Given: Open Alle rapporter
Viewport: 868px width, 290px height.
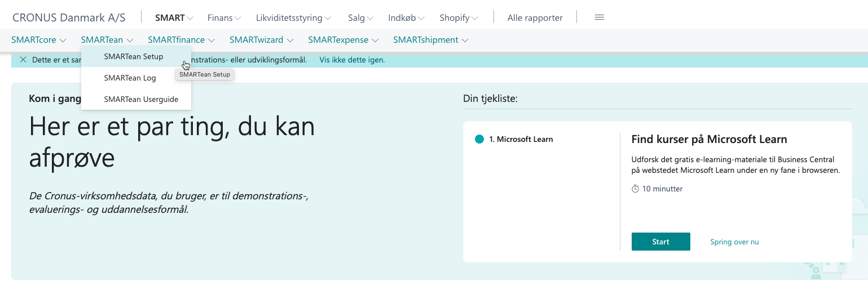Looking at the screenshot, I should point(535,18).
